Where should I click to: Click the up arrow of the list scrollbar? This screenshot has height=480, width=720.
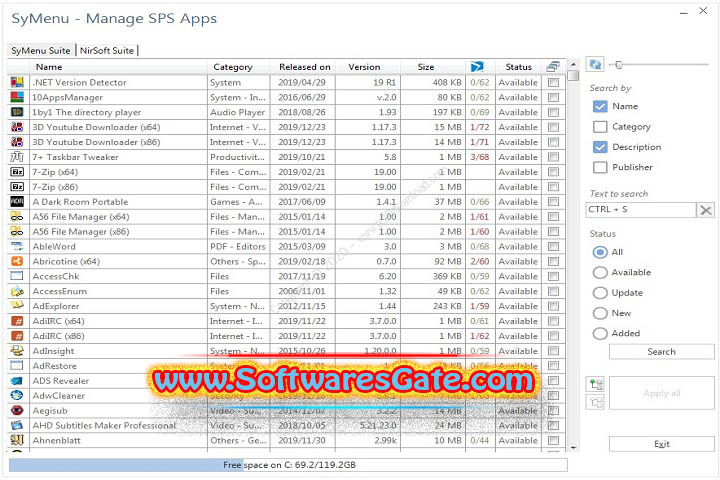(573, 64)
